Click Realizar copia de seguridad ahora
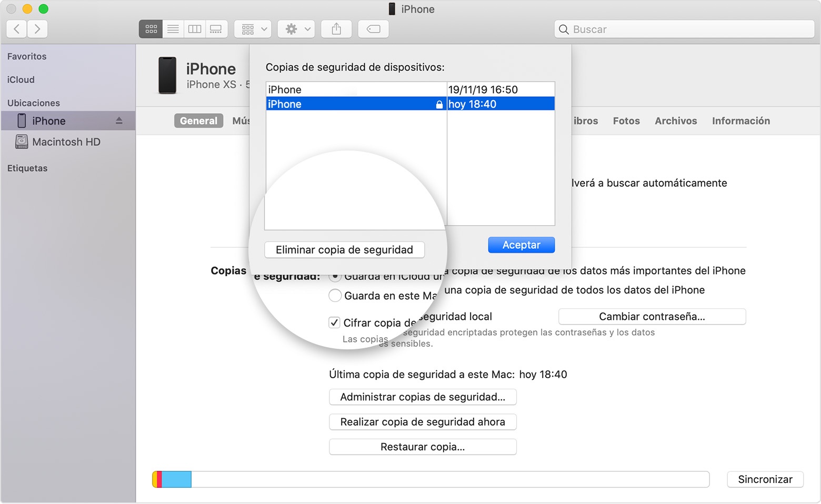 point(423,422)
